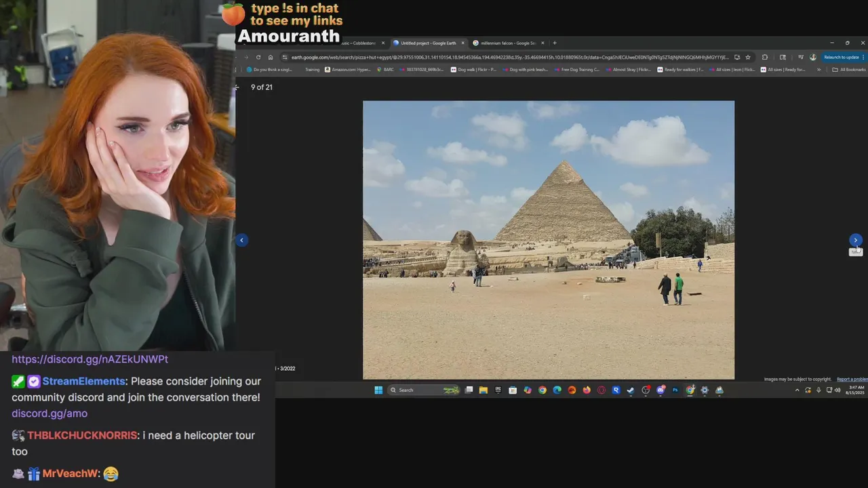Screen dimensions: 868x488
Task: Click the browser Home icon
Action: click(270, 57)
